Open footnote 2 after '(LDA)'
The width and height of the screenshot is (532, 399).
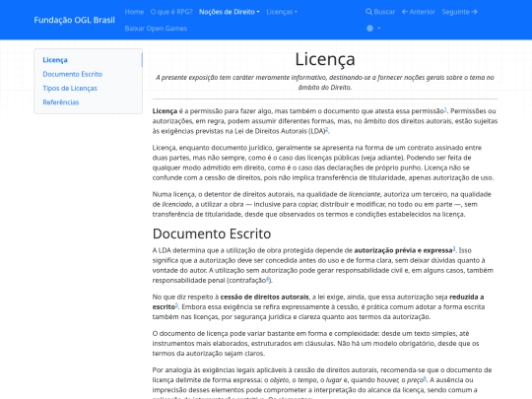coord(327,129)
